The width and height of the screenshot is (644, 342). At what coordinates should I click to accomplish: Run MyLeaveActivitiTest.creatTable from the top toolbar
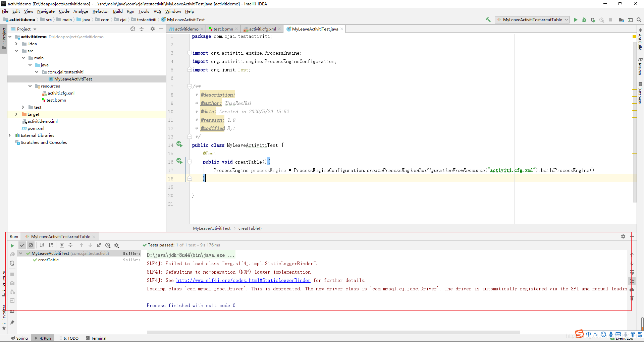tap(576, 20)
